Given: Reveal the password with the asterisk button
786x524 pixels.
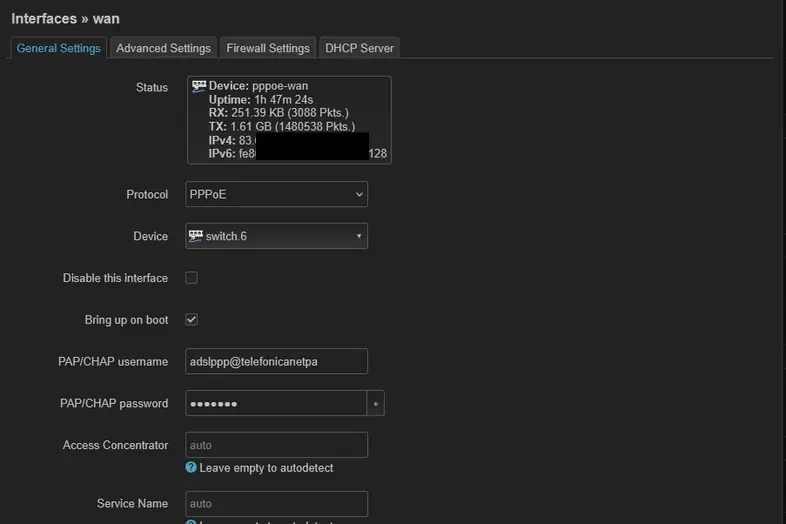Looking at the screenshot, I should click(375, 403).
